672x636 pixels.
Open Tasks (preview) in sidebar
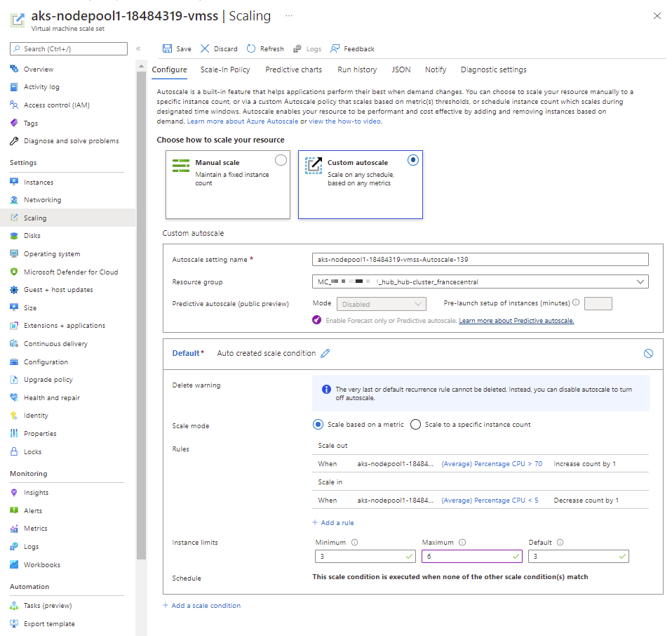tap(41, 606)
